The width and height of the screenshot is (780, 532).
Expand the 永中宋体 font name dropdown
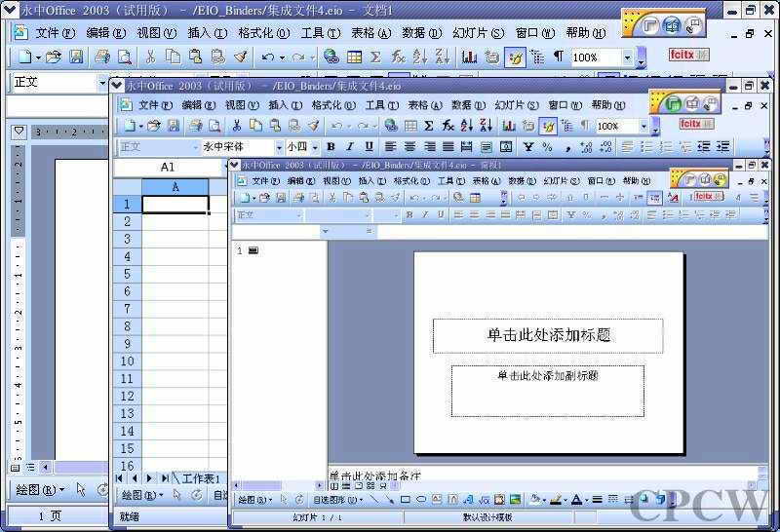[278, 147]
